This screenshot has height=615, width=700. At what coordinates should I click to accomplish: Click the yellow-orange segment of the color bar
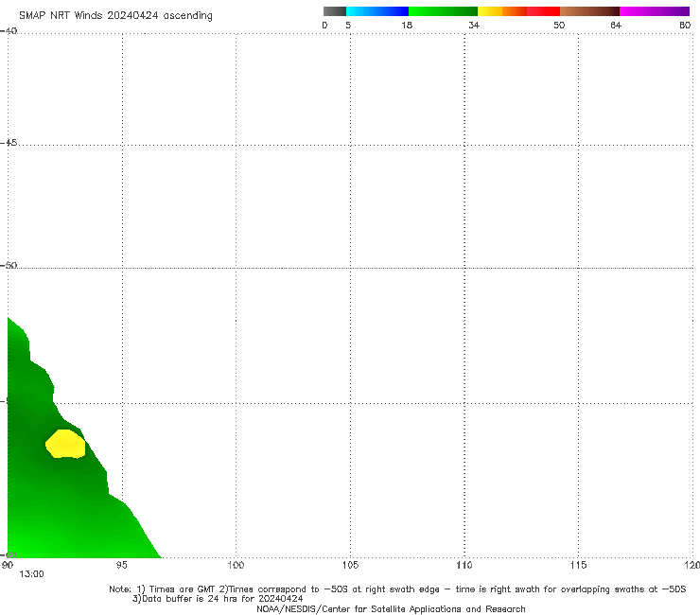point(502,11)
